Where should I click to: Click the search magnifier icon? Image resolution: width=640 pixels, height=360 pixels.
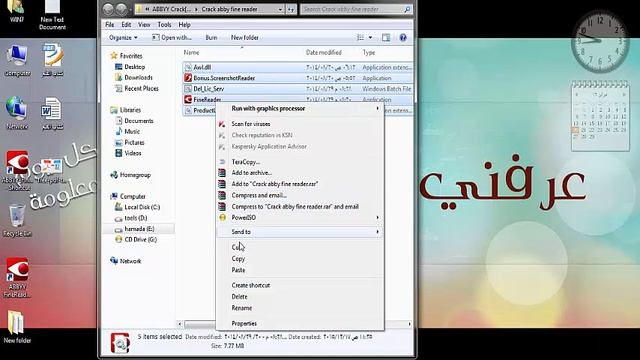click(x=407, y=9)
